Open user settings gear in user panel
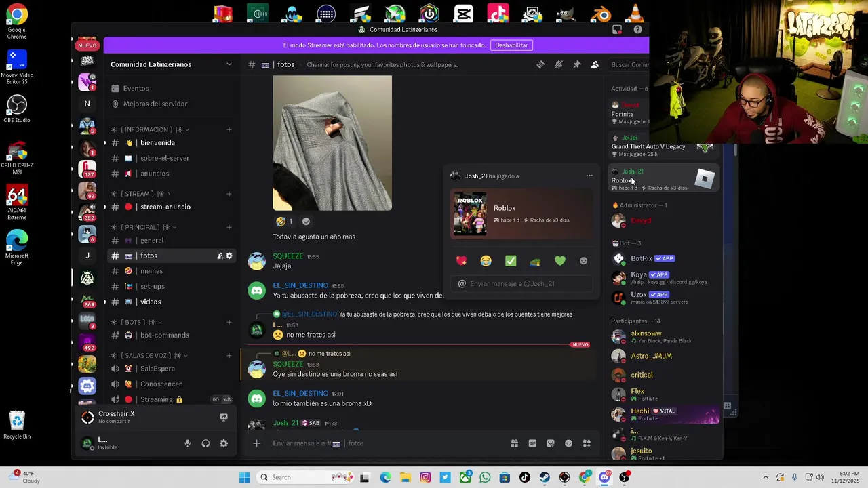 click(224, 443)
